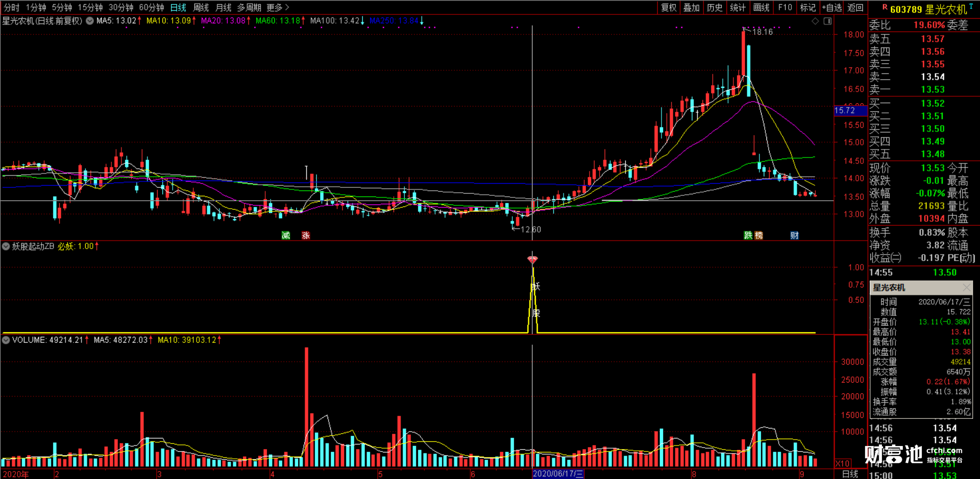Add stock via +自选 button
The width and height of the screenshot is (980, 479).
[832, 7]
